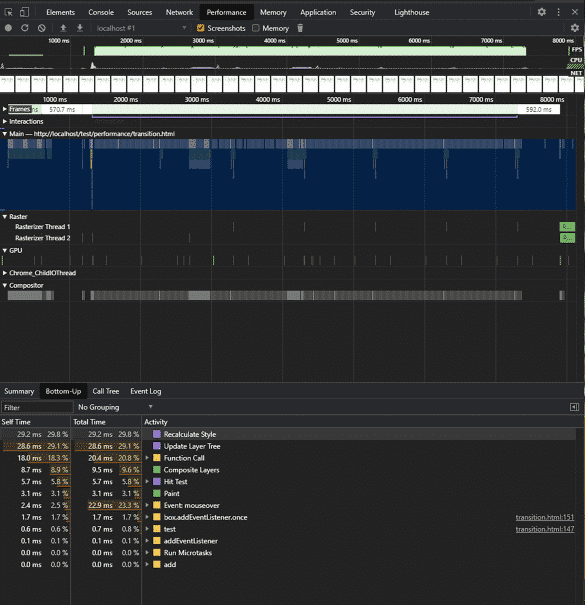Open the transition.html:147 source link

click(x=544, y=529)
